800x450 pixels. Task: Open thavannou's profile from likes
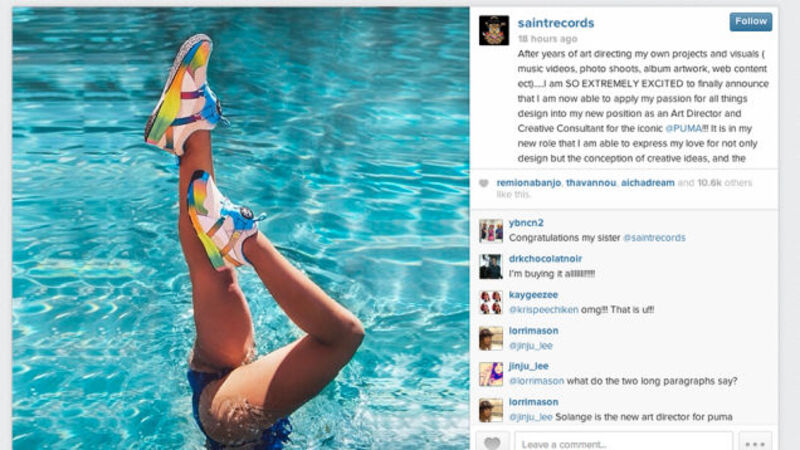tap(591, 183)
